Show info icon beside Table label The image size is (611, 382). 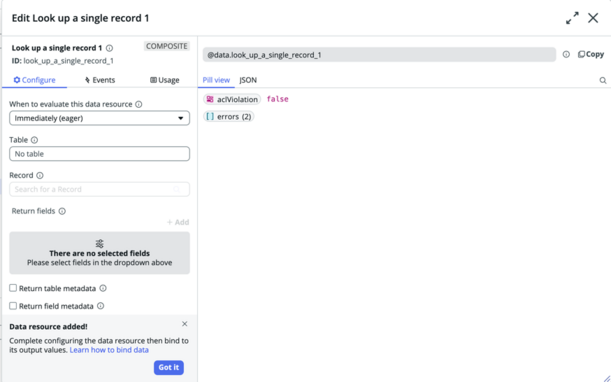tap(34, 140)
